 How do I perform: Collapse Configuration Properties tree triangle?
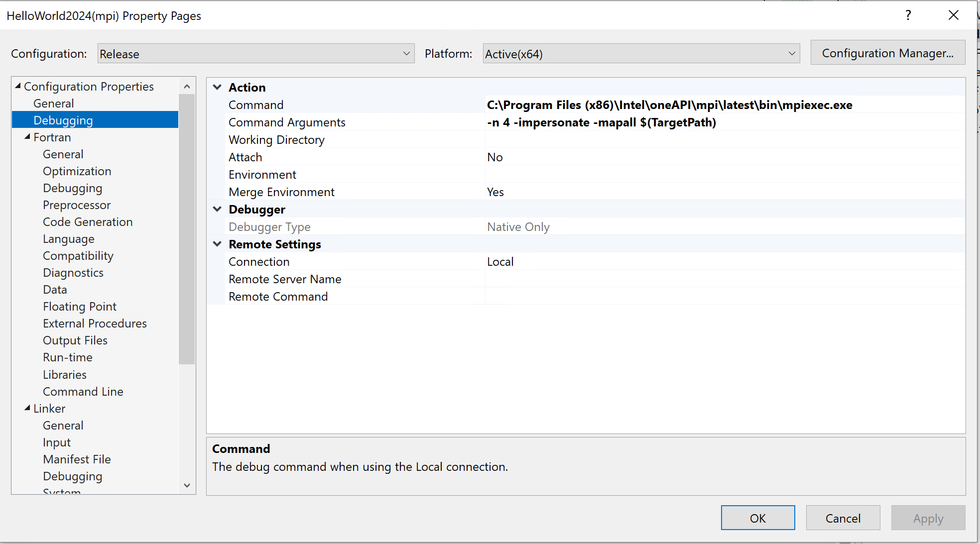18,86
